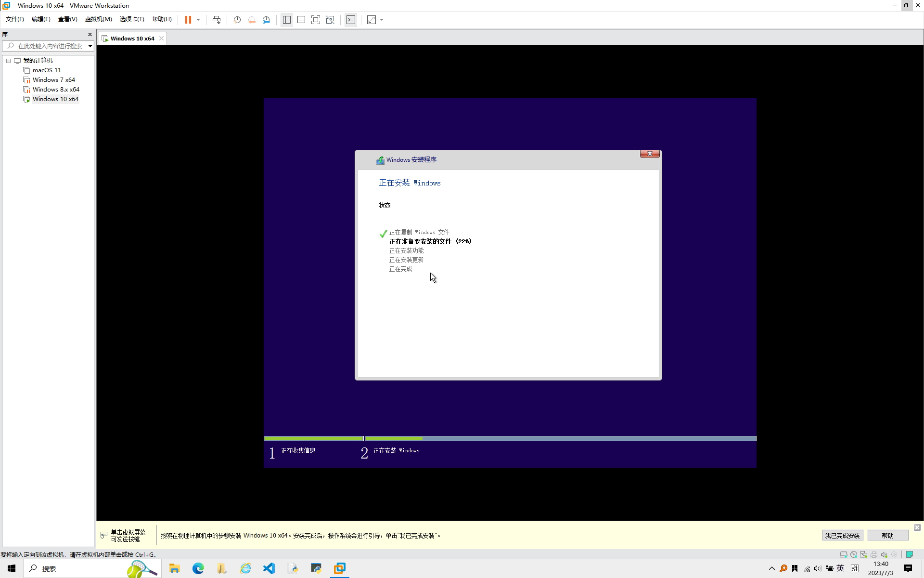Open the stretch mode dropdown arrow

pos(382,20)
